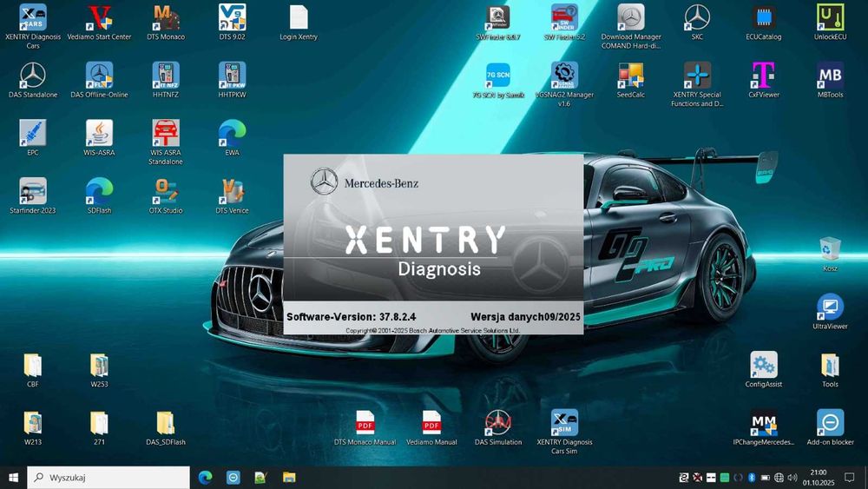Image resolution: width=868 pixels, height=489 pixels.
Task: Open the SKC shortcut
Action: point(697,18)
